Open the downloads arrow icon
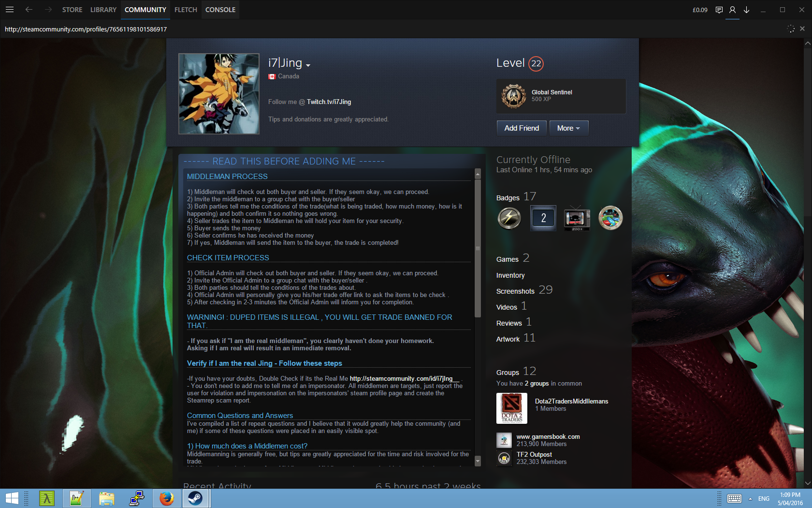 [x=747, y=10]
